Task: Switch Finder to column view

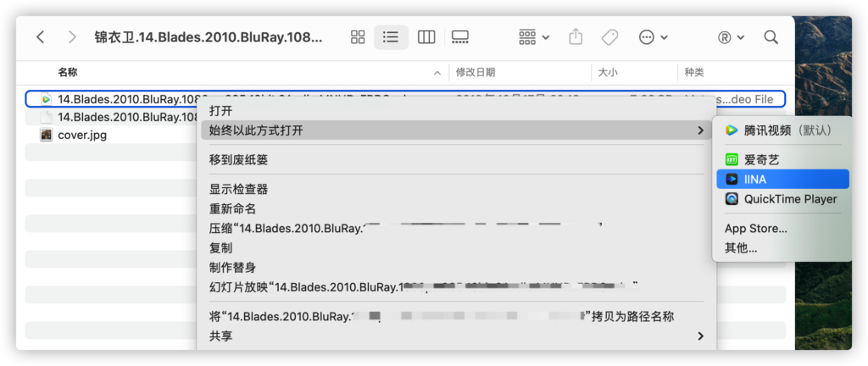Action: coord(426,37)
